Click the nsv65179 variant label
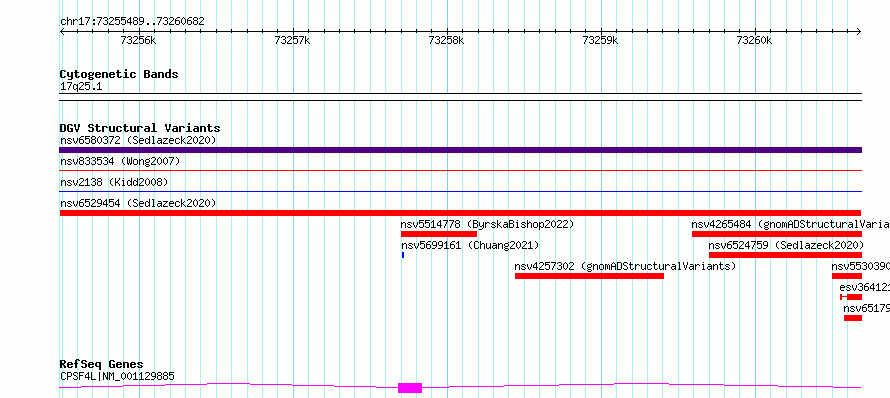890x398 pixels. [866, 308]
